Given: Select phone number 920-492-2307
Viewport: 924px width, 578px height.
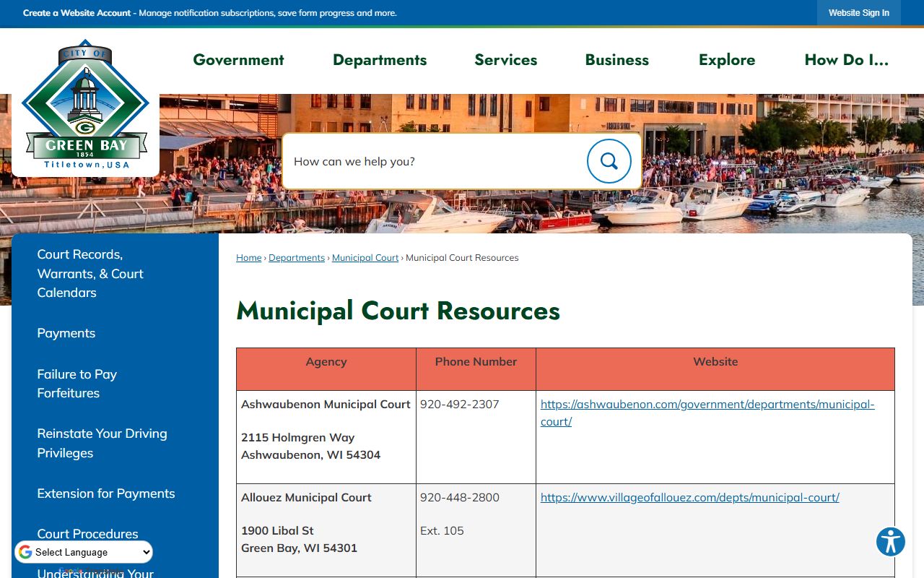Looking at the screenshot, I should (460, 404).
